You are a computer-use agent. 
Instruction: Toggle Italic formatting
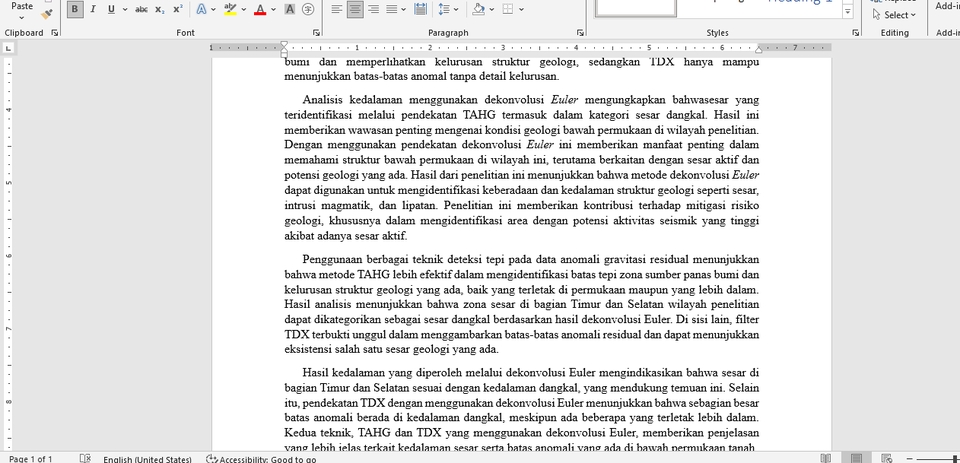point(93,9)
